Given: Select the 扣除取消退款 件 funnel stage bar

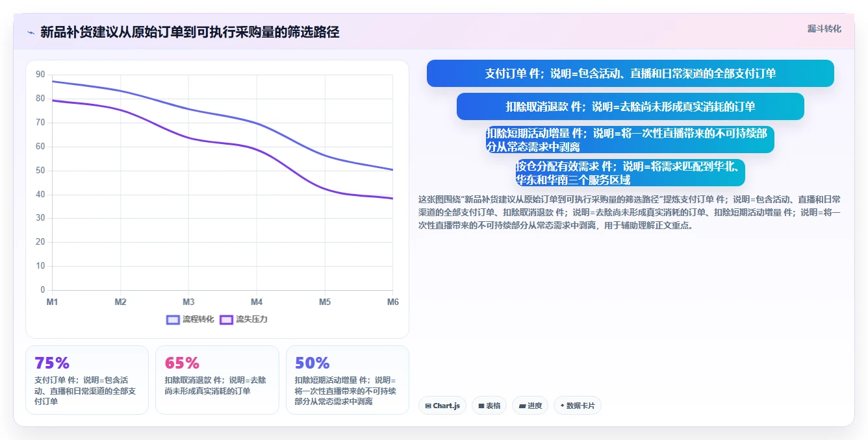Looking at the screenshot, I should [x=630, y=106].
